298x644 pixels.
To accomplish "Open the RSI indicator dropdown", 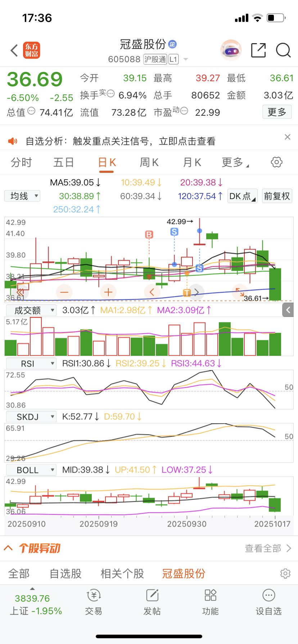I will 31,363.
